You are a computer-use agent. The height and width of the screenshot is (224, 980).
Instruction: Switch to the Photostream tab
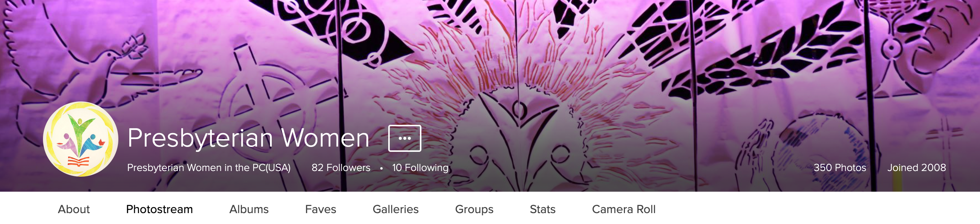point(159,209)
